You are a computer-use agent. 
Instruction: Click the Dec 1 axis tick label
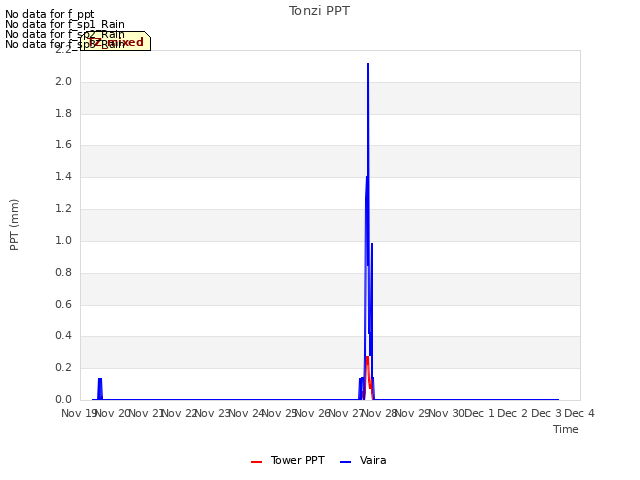tap(479, 413)
